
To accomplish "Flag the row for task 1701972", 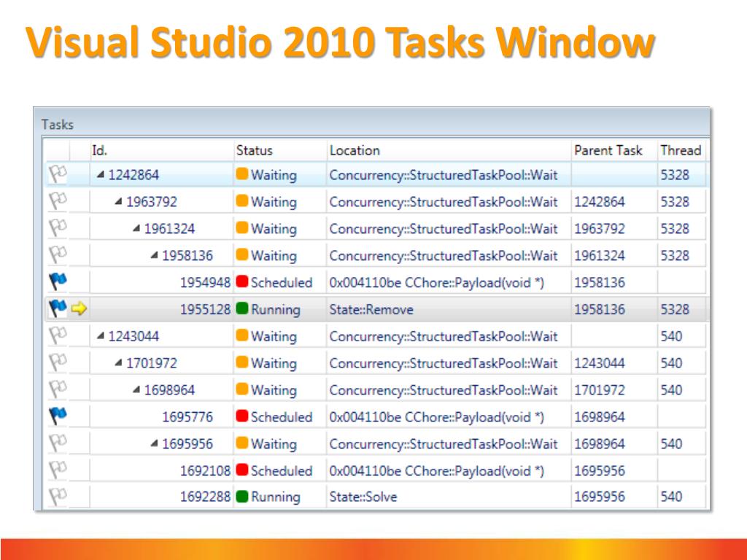I will point(58,363).
